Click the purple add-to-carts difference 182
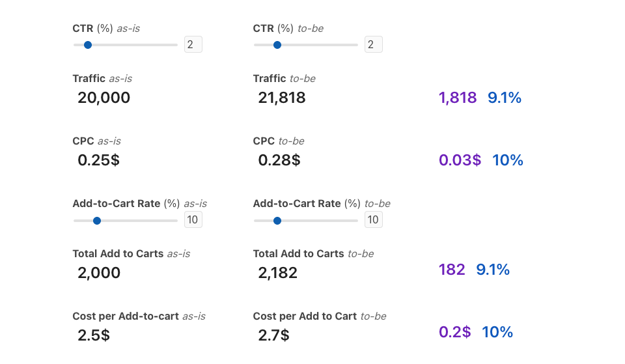 [452, 270]
